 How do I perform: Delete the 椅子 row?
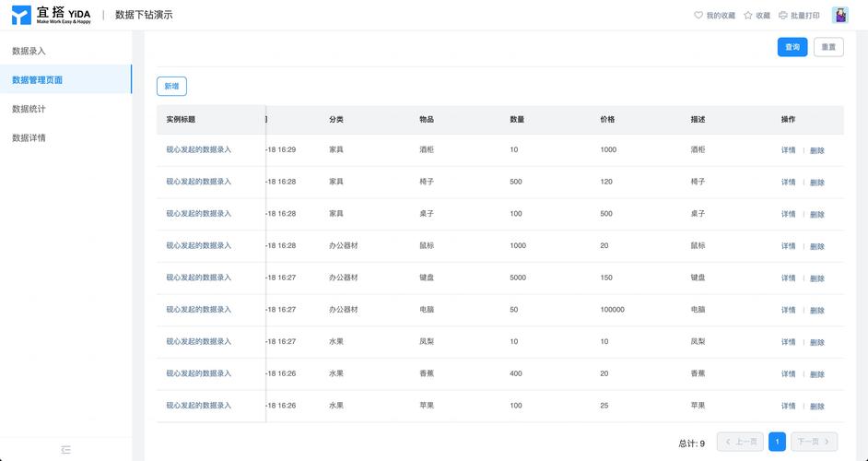[817, 183]
